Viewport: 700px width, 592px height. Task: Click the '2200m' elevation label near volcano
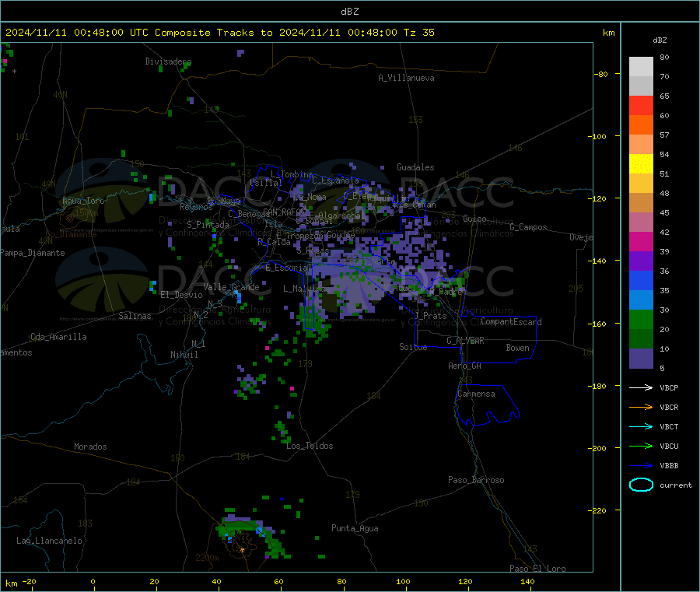point(208,558)
